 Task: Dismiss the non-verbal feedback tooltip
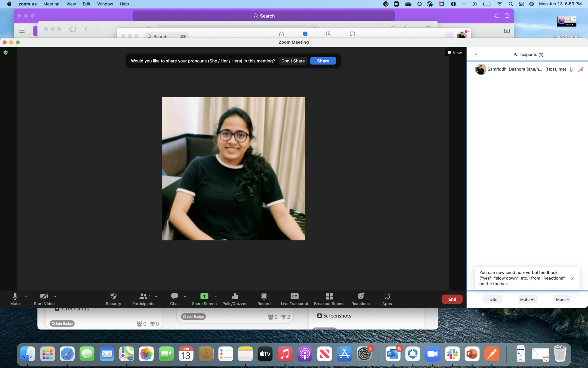click(572, 278)
